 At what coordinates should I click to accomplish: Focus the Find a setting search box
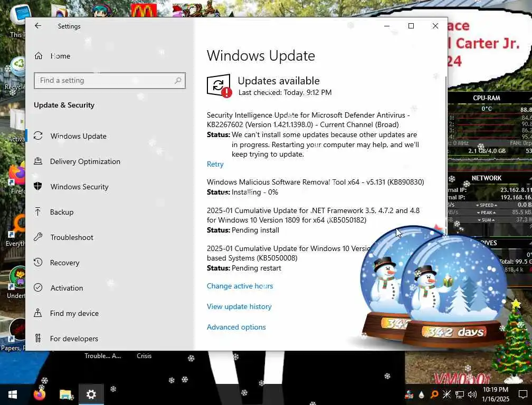[x=110, y=81]
